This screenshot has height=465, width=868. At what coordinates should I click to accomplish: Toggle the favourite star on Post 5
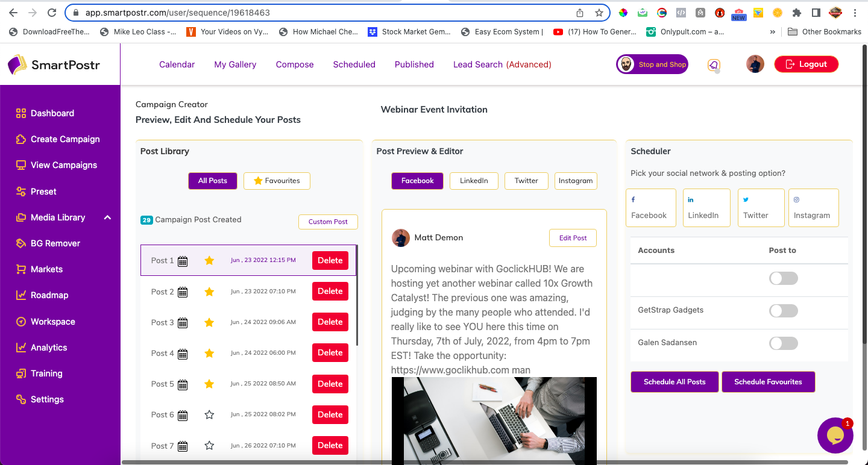click(x=209, y=384)
